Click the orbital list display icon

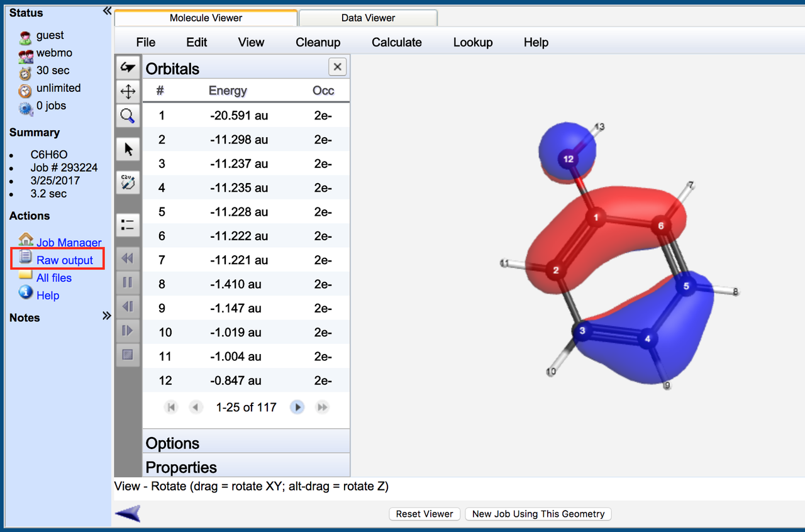128,224
